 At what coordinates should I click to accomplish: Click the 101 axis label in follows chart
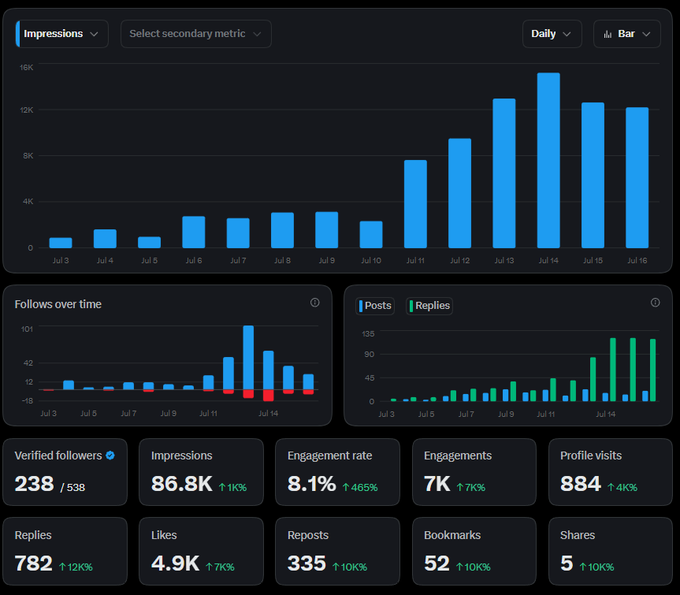(x=27, y=329)
